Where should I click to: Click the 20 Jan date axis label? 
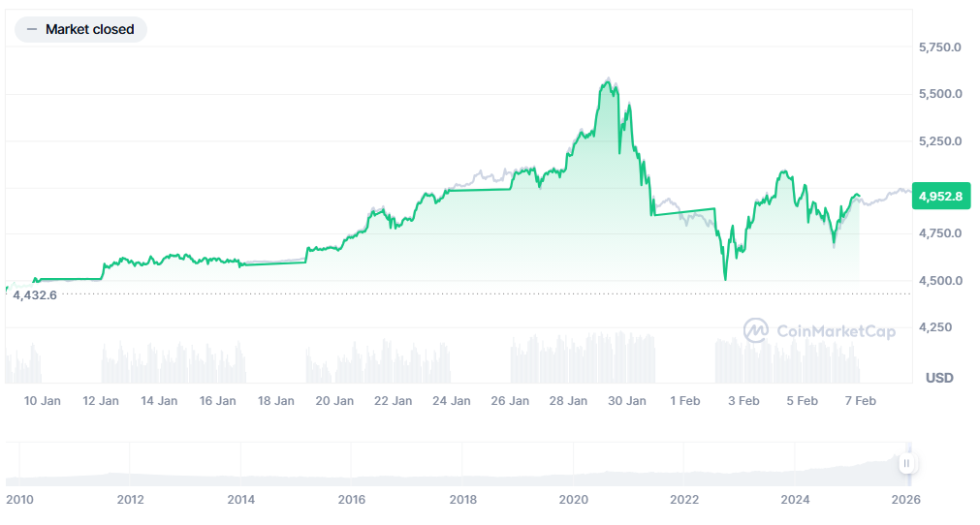pos(335,401)
